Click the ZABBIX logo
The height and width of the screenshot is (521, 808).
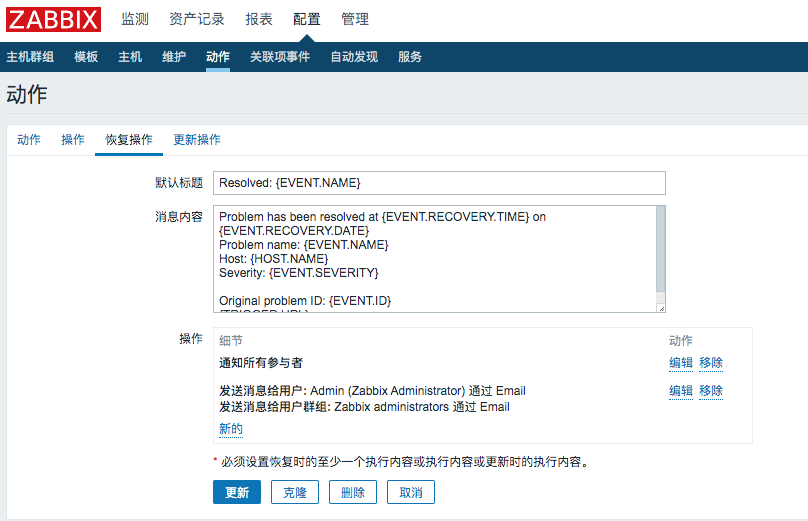tap(54, 20)
